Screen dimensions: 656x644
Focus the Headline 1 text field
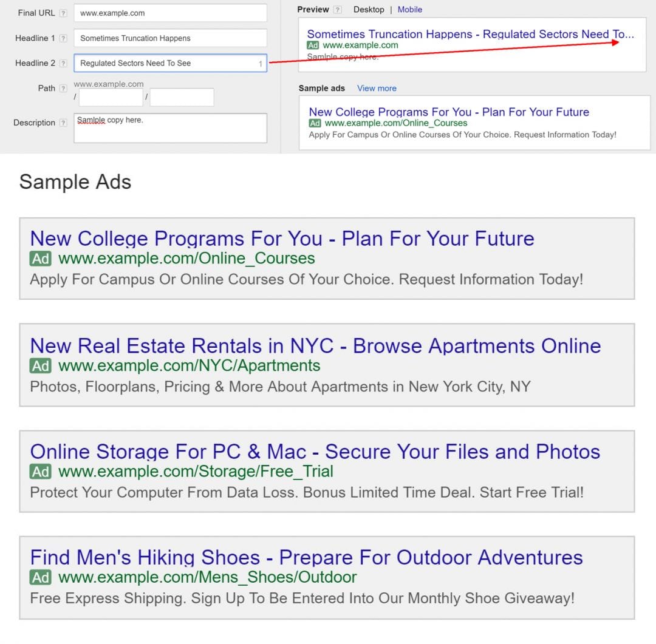point(170,38)
